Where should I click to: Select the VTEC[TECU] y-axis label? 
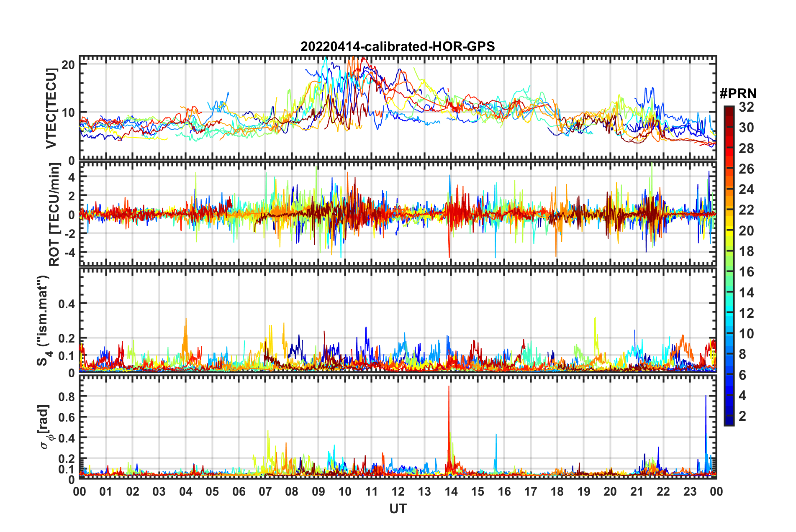[51, 109]
